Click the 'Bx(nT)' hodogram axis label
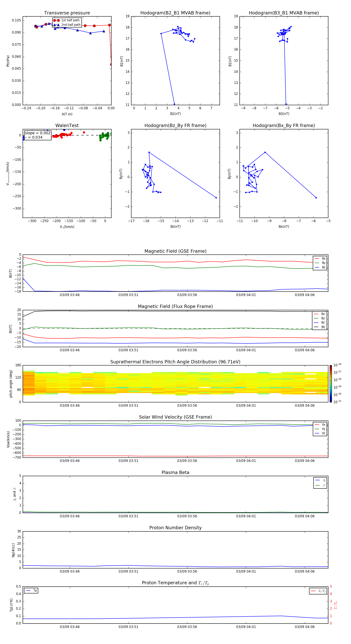 point(284,227)
